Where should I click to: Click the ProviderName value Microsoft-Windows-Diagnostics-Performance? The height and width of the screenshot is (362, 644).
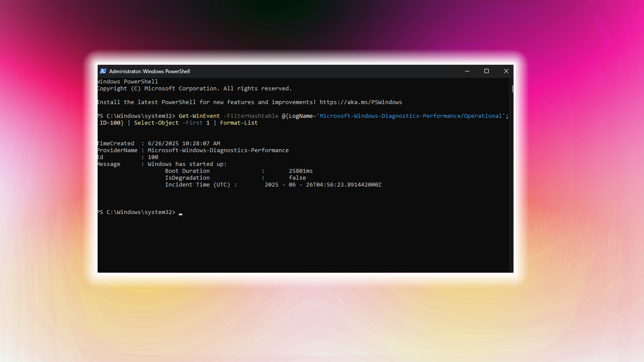(x=218, y=150)
